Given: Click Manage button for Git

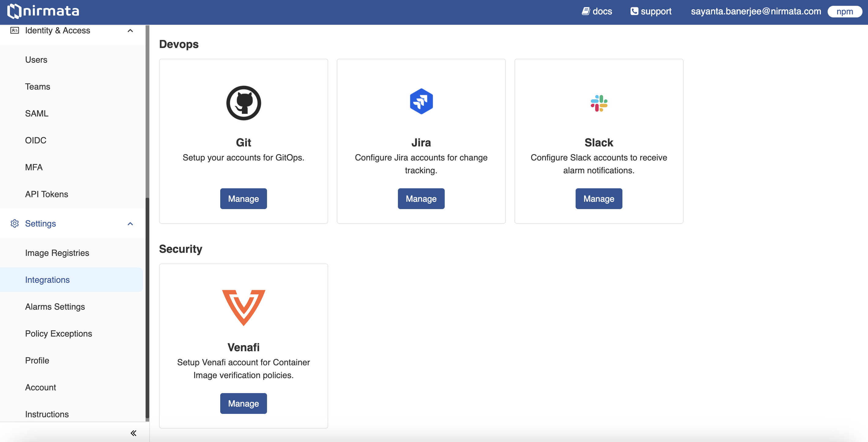Looking at the screenshot, I should 243,199.
